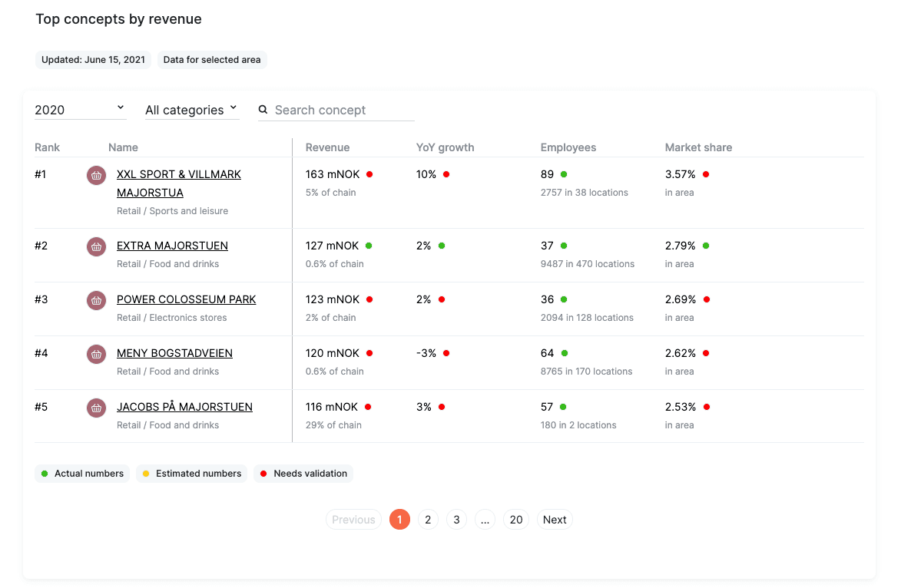Expand the All categories dropdown

[192, 110]
